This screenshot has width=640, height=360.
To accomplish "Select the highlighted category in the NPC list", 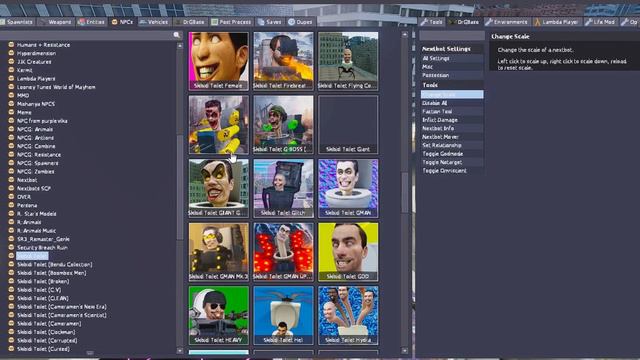I will tap(32, 256).
